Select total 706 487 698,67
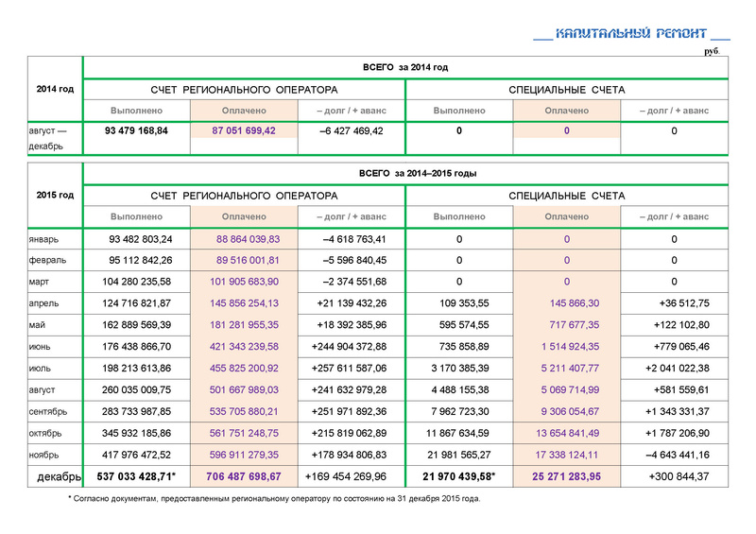Image resolution: width=756 pixels, height=534 pixels. pyautogui.click(x=244, y=477)
